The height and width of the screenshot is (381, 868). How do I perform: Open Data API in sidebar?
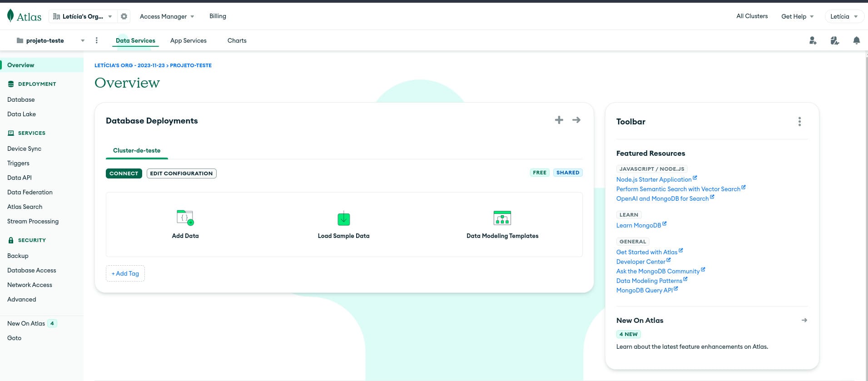click(x=20, y=178)
